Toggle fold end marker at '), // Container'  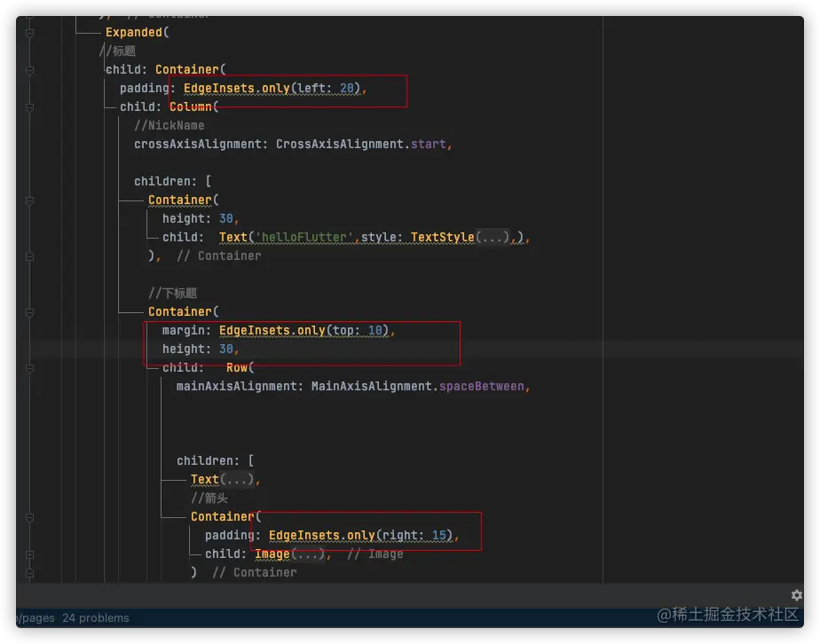point(30,256)
